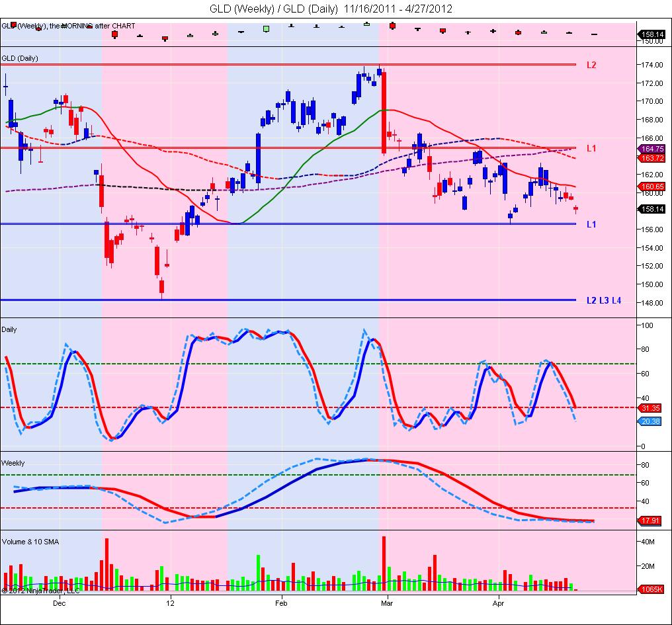Click the red 17.91 weekly value marker
This screenshot has width=672, height=625.
651,521
